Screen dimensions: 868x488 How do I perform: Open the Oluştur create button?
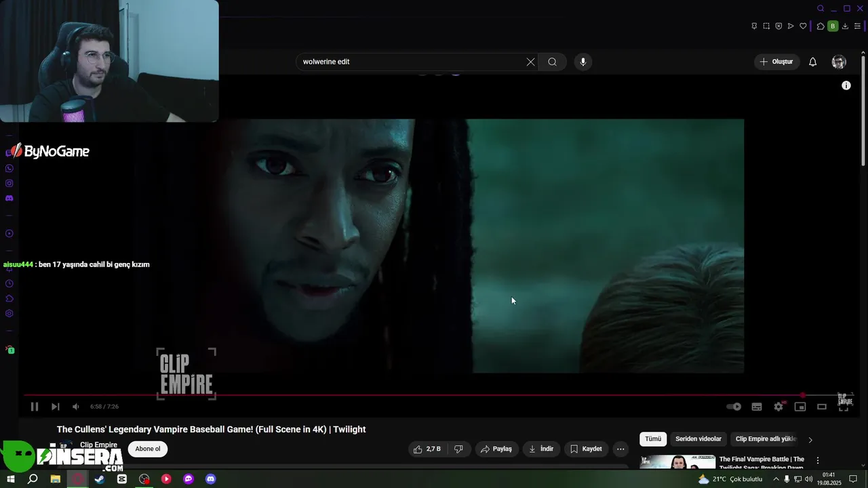click(x=776, y=62)
